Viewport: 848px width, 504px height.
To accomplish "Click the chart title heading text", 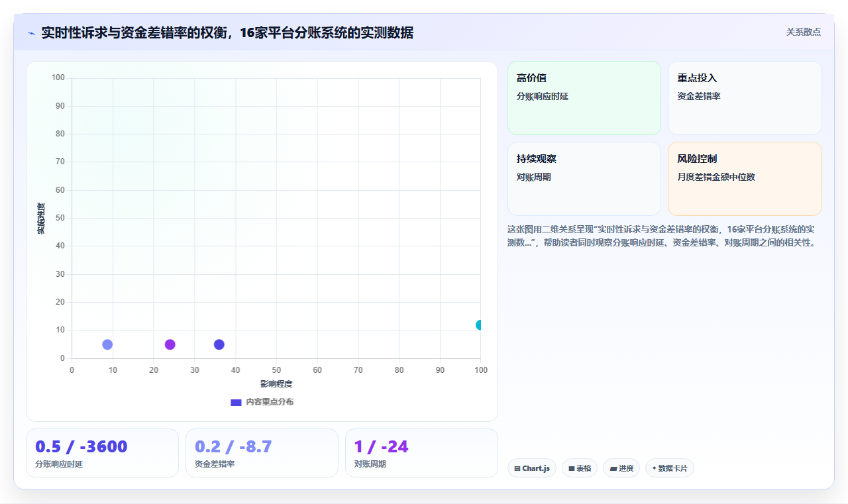I will pos(227,32).
